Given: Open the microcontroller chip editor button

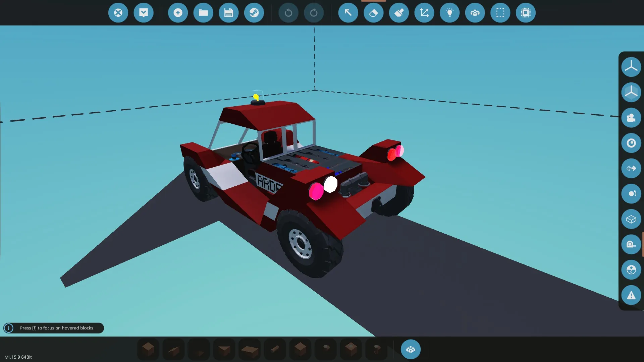Looking at the screenshot, I should [526, 13].
